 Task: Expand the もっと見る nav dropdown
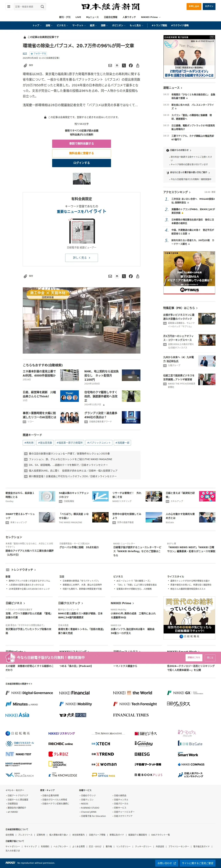pos(136,25)
